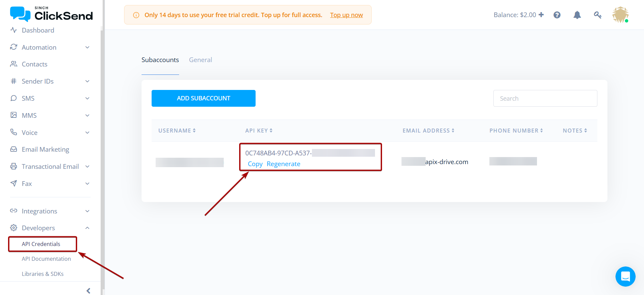Click the Automation refresh icon
The width and height of the screenshot is (644, 295).
point(13,47)
